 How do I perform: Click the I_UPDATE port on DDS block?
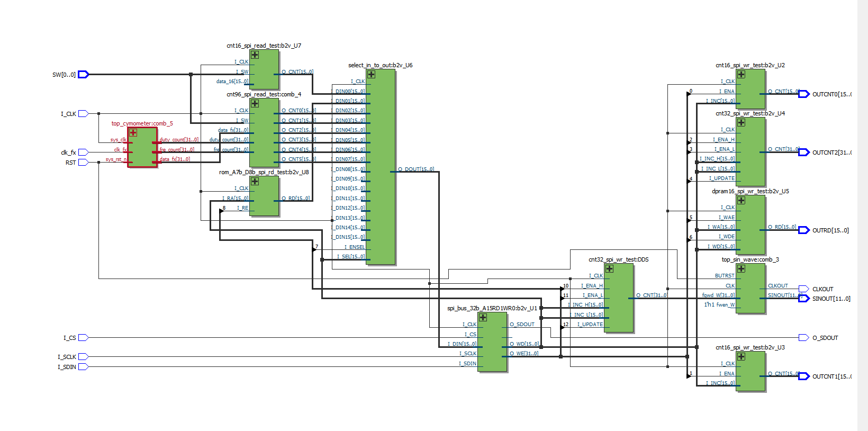(x=590, y=325)
